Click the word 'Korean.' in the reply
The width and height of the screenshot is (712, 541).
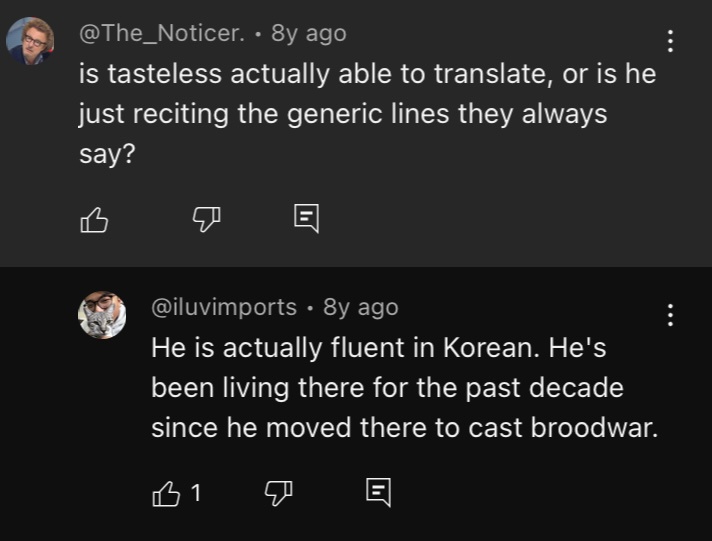point(491,348)
